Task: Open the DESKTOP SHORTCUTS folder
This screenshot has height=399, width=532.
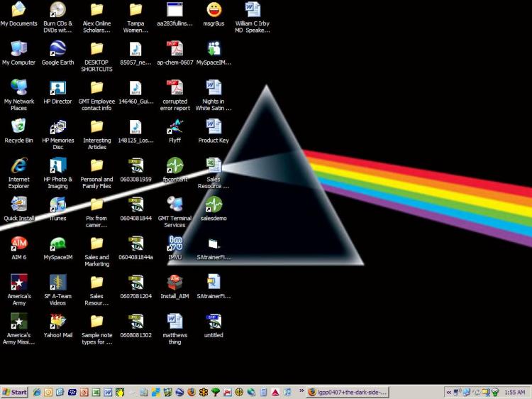Action: coord(96,50)
